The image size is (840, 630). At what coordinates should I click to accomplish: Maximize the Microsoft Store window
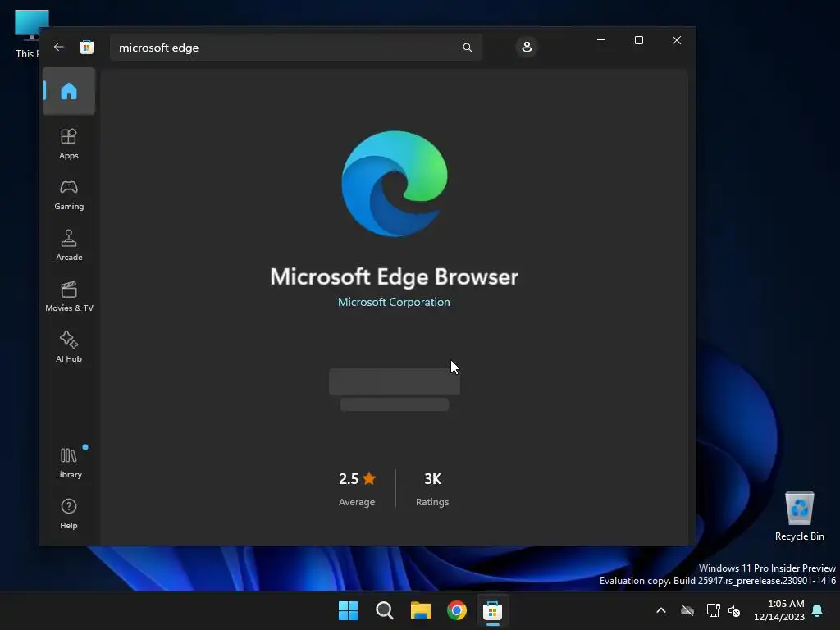tap(638, 40)
